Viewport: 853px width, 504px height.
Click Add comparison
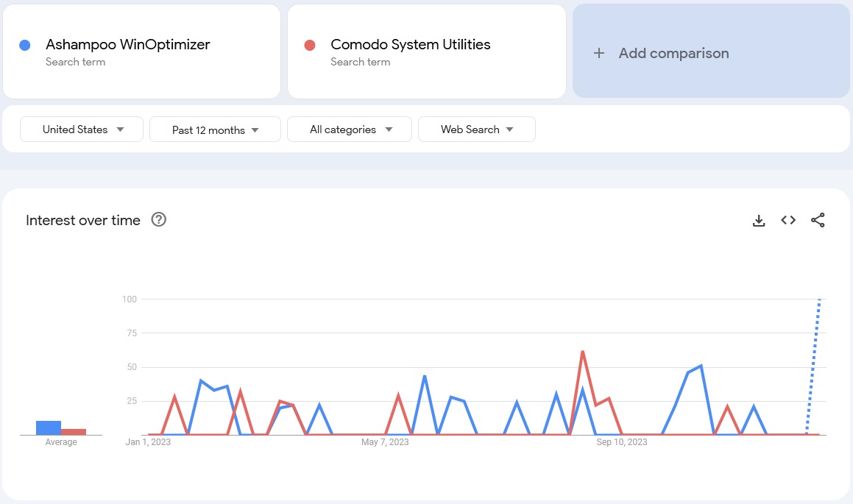711,51
